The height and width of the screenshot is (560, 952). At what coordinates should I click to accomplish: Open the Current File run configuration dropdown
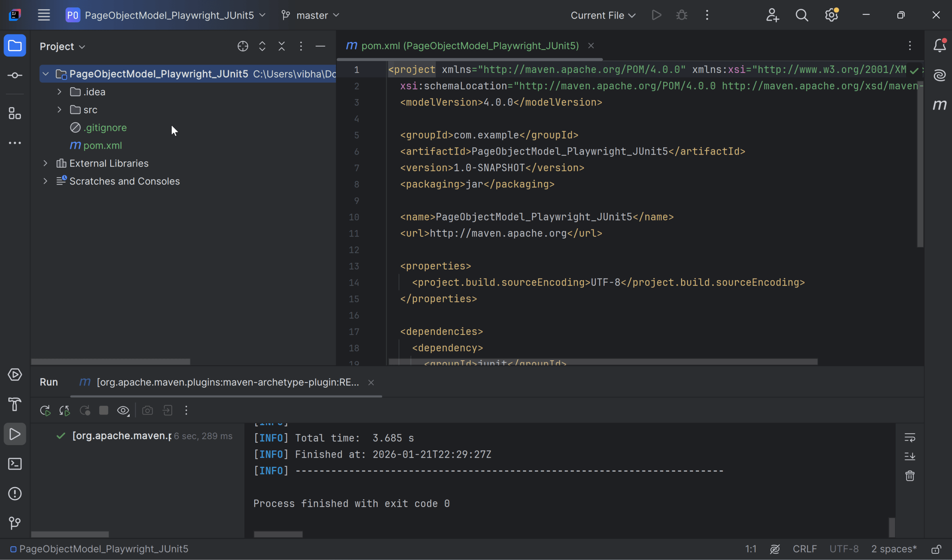pyautogui.click(x=602, y=15)
